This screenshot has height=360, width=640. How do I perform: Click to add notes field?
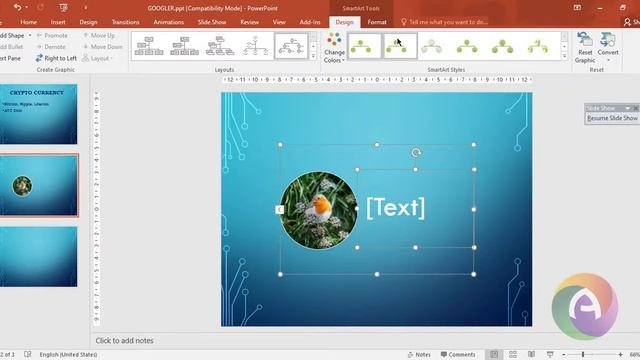124,340
